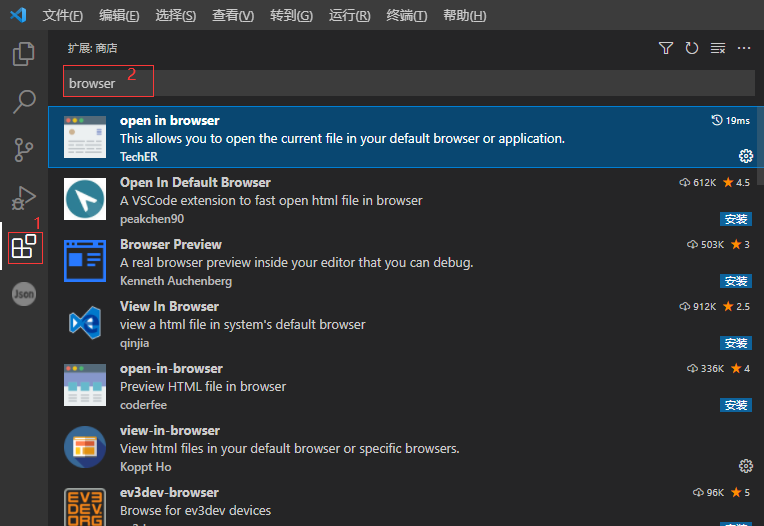
Task: Select the open in browser extension title
Action: coord(170,120)
